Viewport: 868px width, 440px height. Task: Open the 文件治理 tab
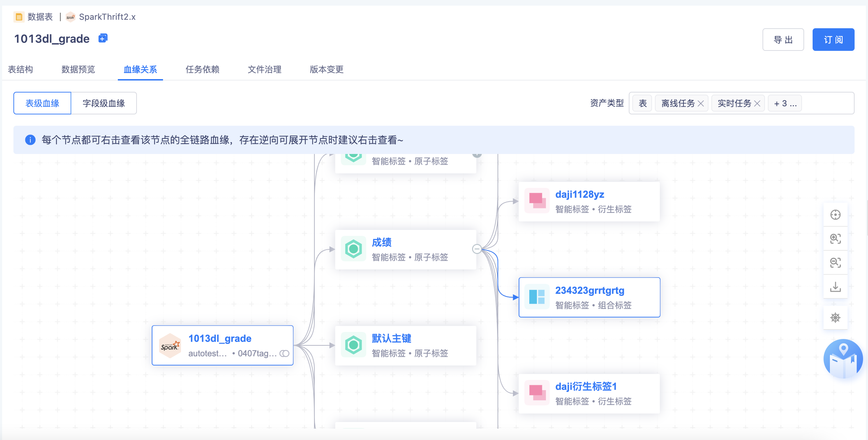click(265, 69)
